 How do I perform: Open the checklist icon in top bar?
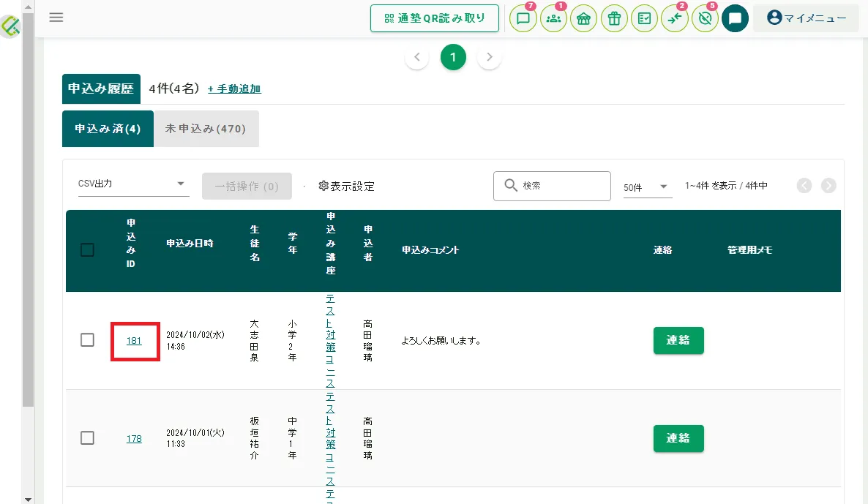point(644,18)
